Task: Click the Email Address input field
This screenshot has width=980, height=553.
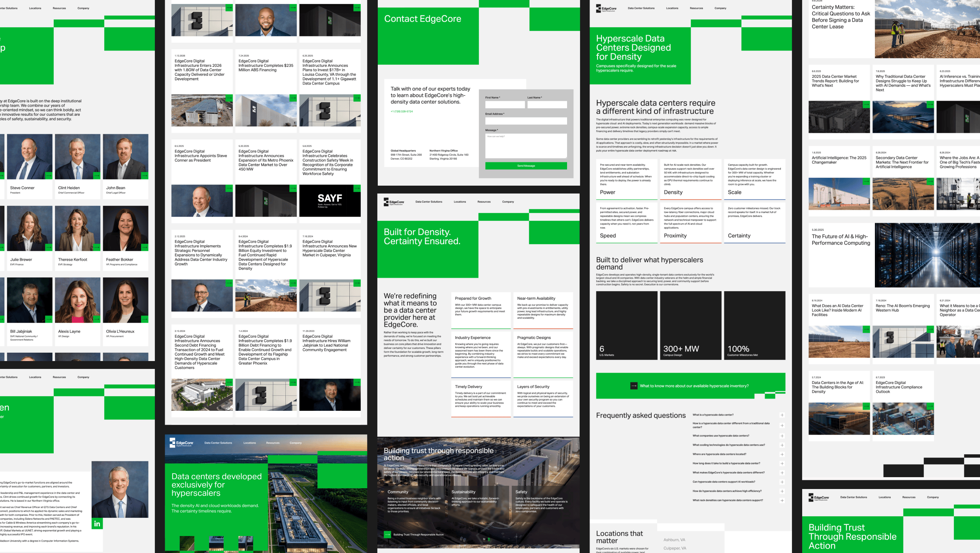Action: pyautogui.click(x=526, y=121)
